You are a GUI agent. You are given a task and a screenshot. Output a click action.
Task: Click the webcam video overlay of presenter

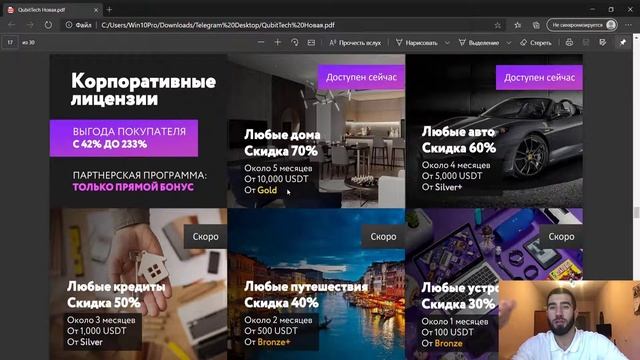(569, 320)
